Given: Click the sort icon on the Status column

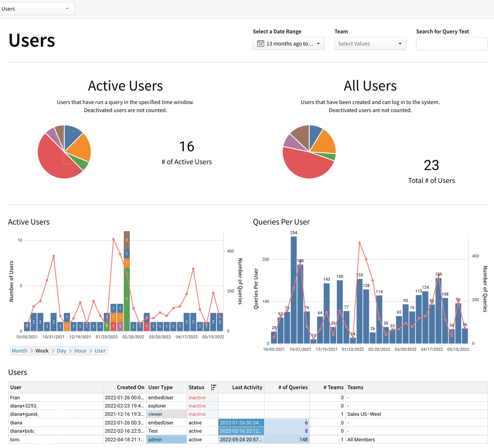Looking at the screenshot, I should coord(214,387).
